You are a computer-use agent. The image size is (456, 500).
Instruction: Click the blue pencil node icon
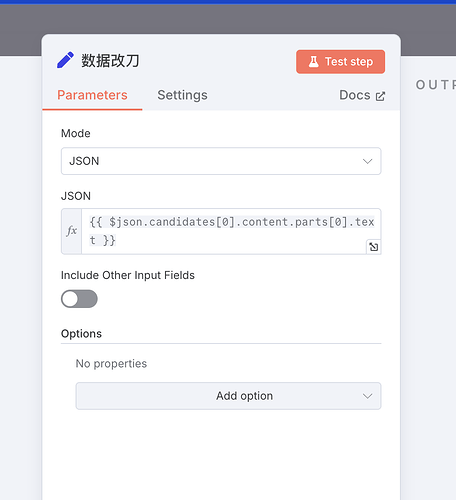pos(65,60)
